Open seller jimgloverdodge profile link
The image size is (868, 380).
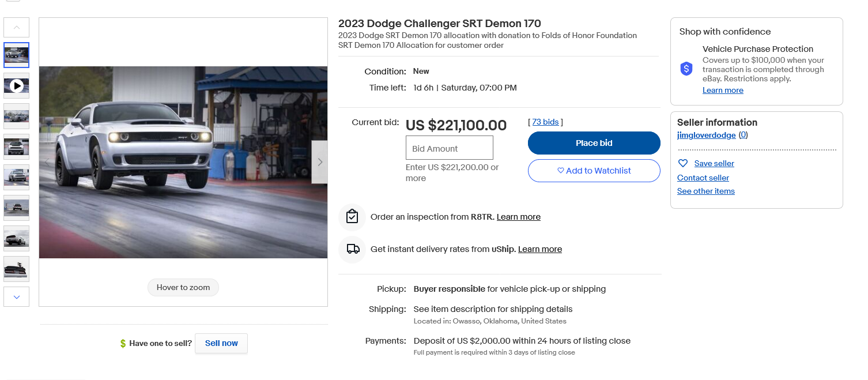(706, 135)
